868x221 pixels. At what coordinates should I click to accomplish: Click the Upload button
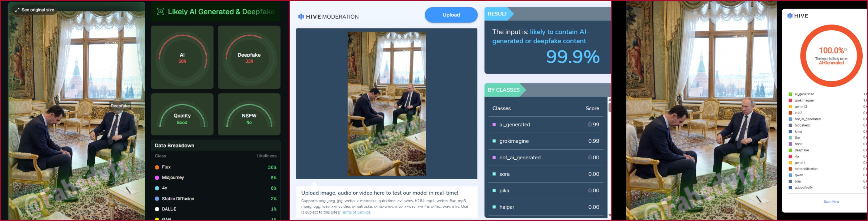451,15
